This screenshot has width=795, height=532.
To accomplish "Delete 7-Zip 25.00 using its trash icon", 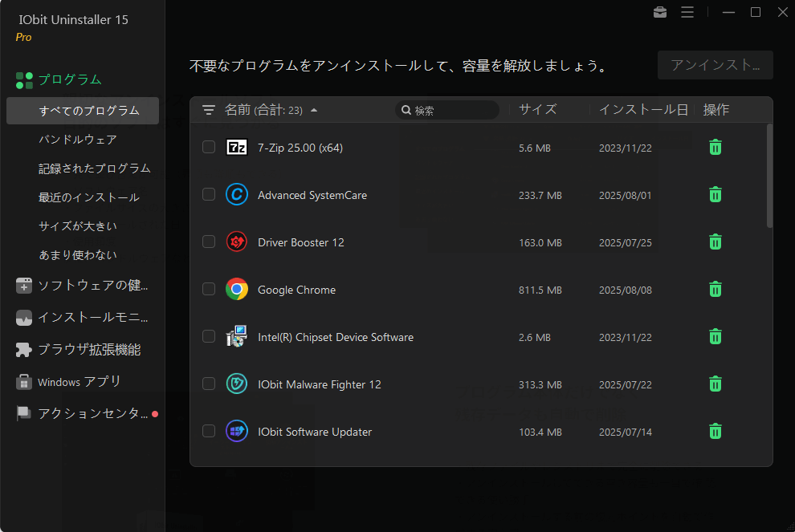I will [715, 148].
